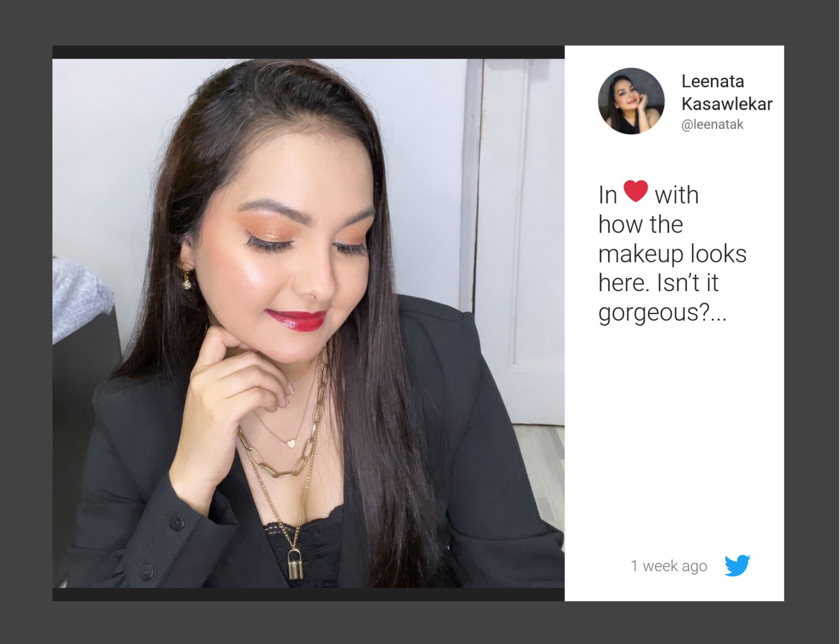The height and width of the screenshot is (644, 840).
Task: Click empty white space below tweet text
Action: (x=674, y=436)
